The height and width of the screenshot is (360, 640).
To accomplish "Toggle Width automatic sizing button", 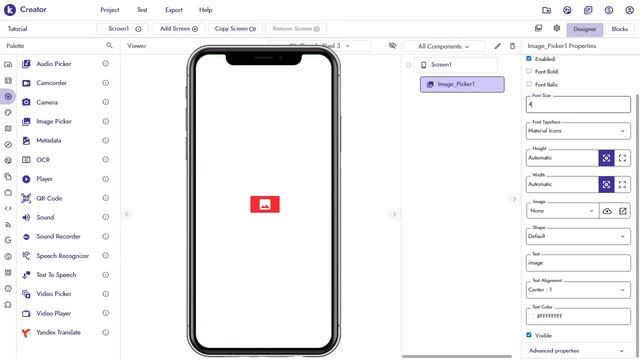I will point(607,184).
